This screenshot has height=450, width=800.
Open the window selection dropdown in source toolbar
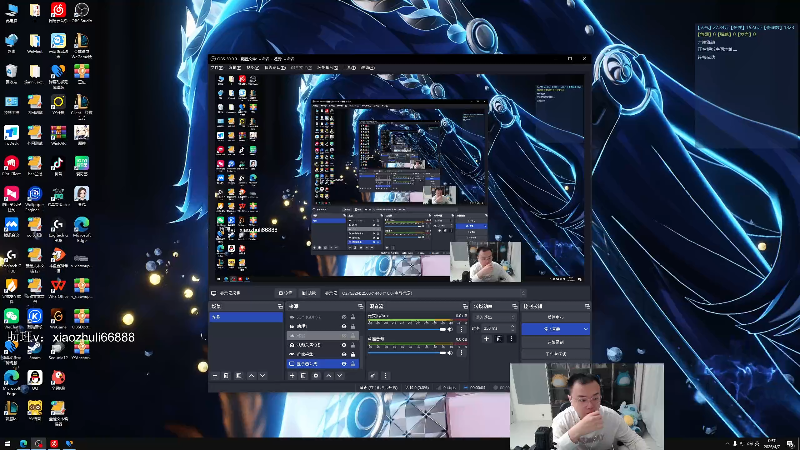point(433,293)
